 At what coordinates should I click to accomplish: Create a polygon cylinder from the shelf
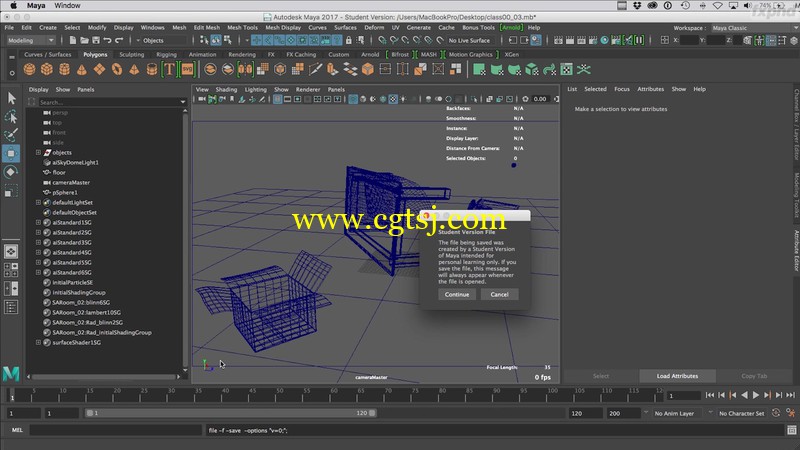tap(64, 69)
